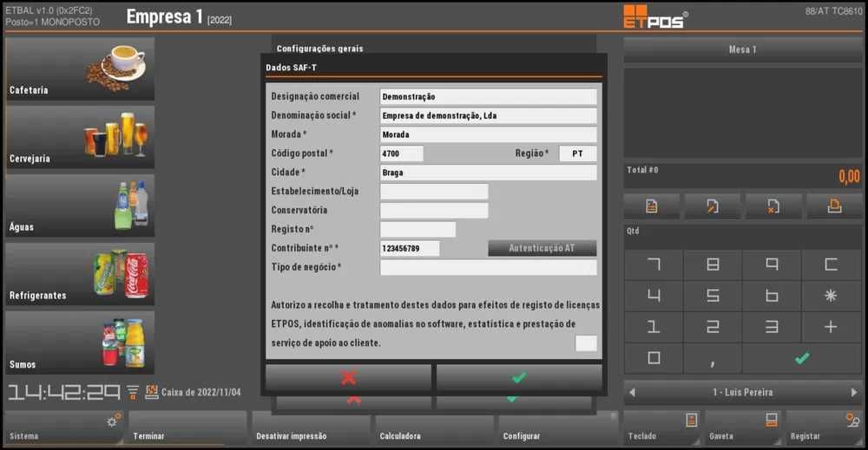868x450 pixels.
Task: Open the Cervejaria product category
Action: (80, 137)
